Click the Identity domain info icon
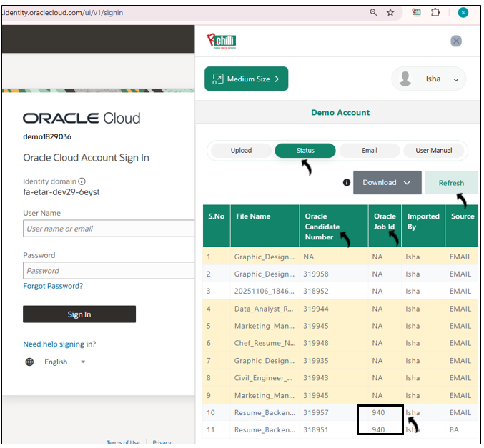Viewport: 484px width, 448px height. point(82,181)
